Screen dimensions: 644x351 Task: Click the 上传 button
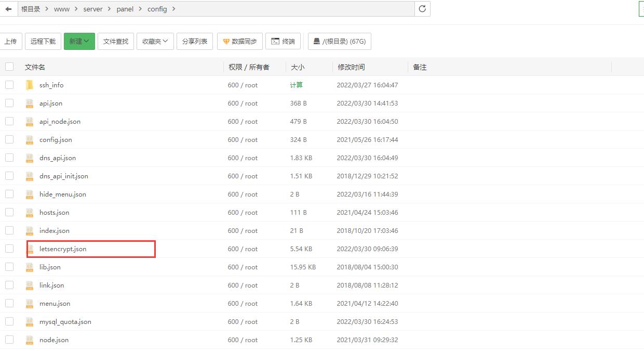pyautogui.click(x=10, y=42)
